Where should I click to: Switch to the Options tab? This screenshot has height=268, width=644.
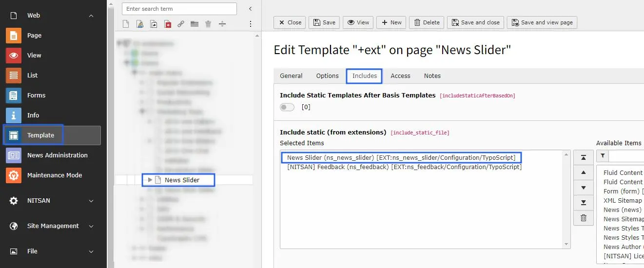coord(327,76)
